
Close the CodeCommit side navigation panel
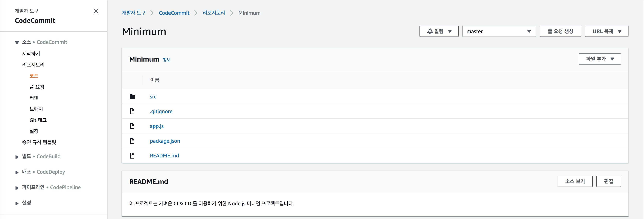[x=96, y=11]
